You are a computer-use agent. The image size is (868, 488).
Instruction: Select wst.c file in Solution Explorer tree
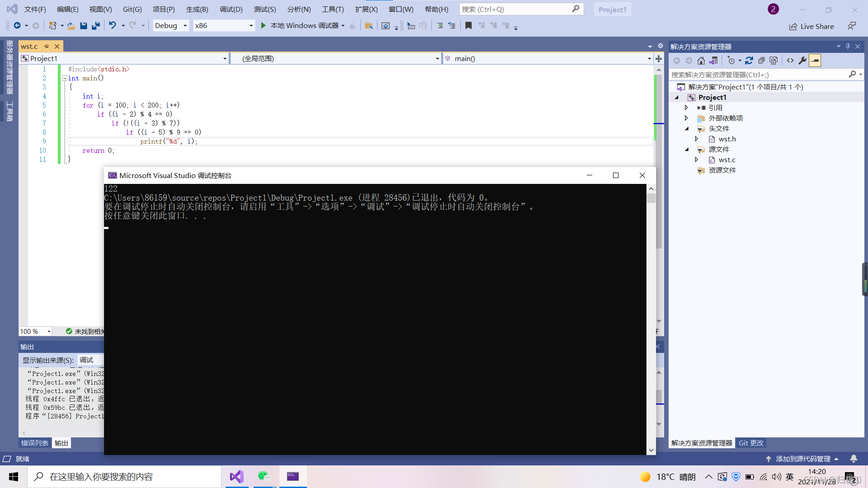pyautogui.click(x=726, y=160)
